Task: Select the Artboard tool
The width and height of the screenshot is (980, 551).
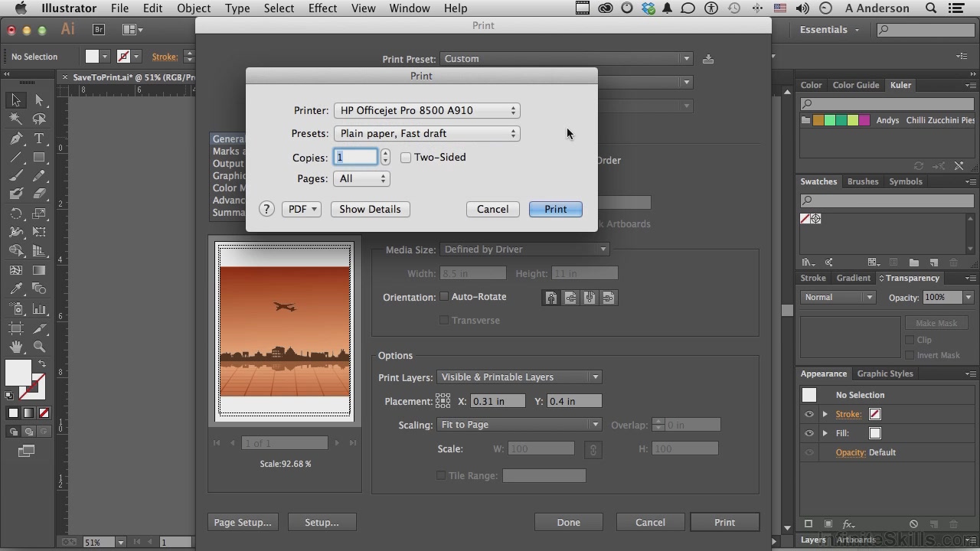Action: pos(16,328)
